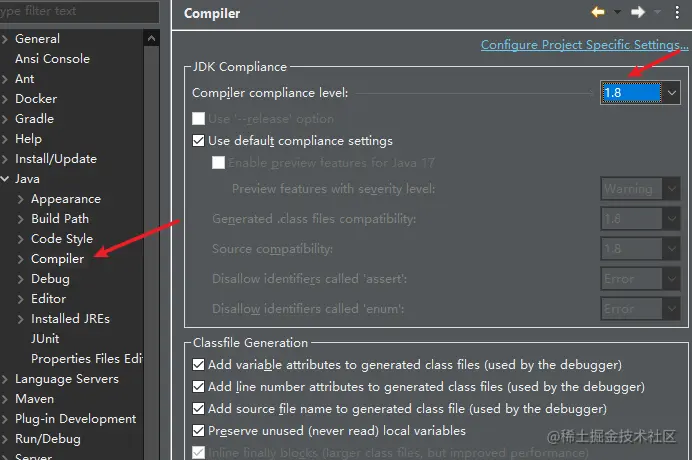Screen dimensions: 692x460
Task: Select Properties Files Editor tree item
Action: click(x=87, y=359)
